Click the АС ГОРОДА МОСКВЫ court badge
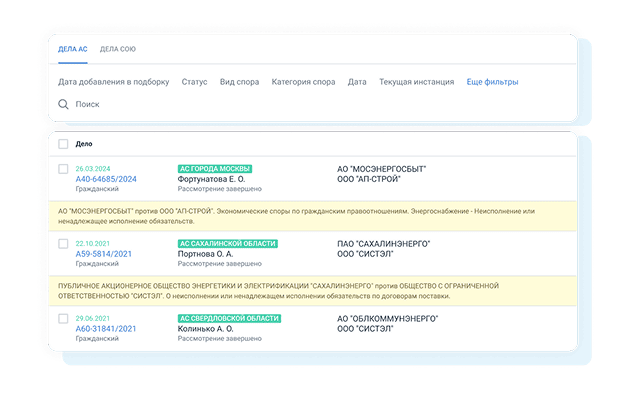Image resolution: width=640 pixels, height=400 pixels. [x=214, y=169]
